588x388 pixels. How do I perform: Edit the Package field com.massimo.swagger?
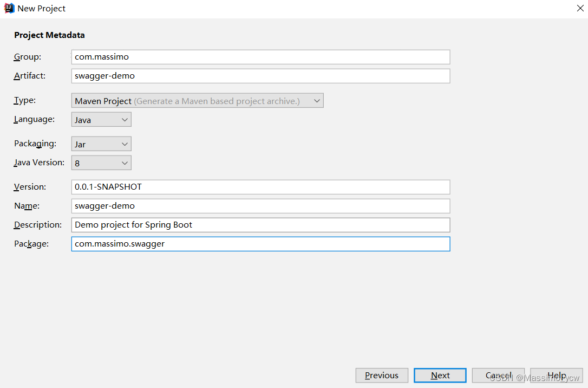click(x=260, y=244)
